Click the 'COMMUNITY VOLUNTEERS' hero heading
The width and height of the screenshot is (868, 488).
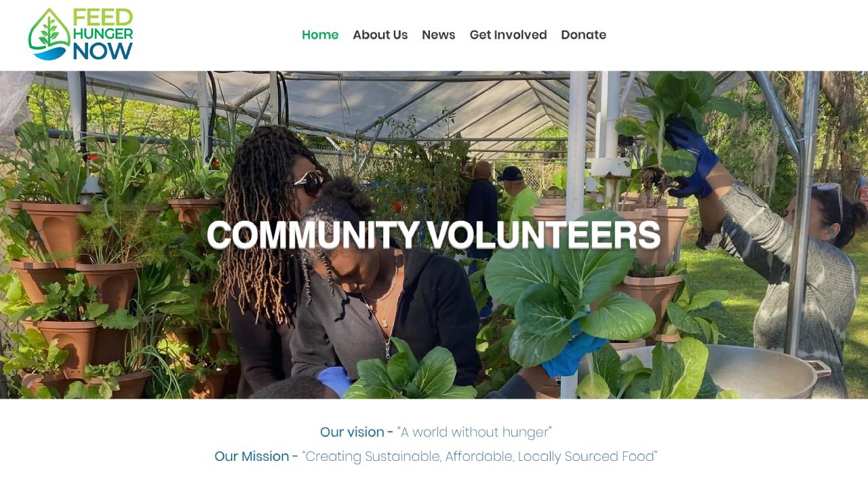point(434,235)
